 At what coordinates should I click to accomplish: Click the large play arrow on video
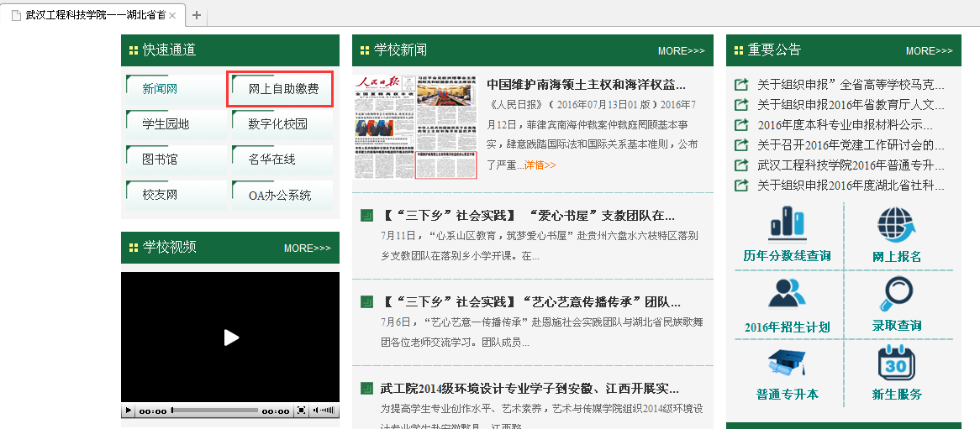[x=230, y=337]
